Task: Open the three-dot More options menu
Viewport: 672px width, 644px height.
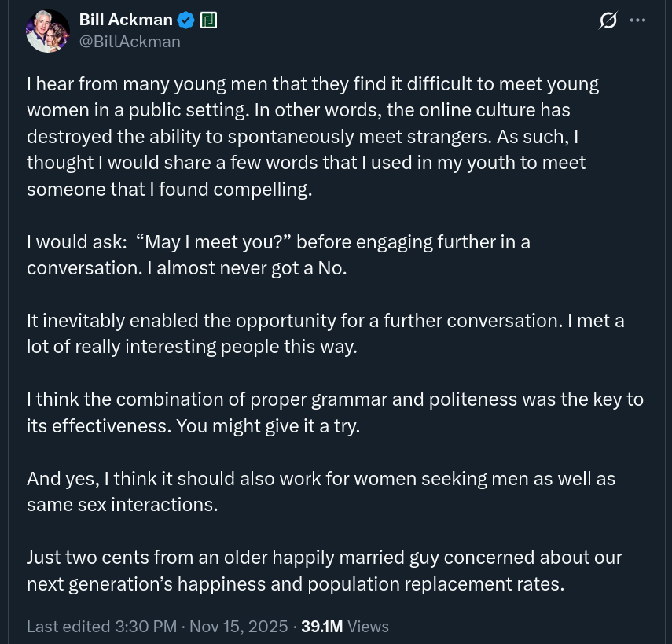Action: pos(637,20)
